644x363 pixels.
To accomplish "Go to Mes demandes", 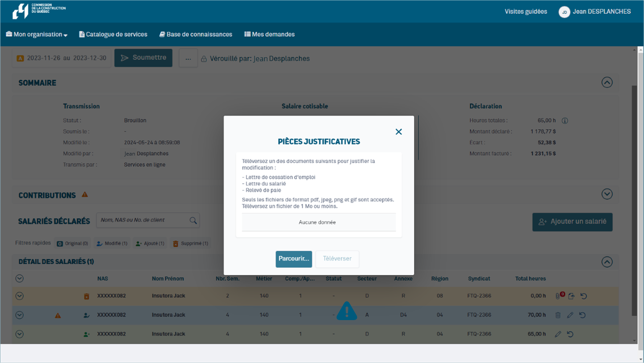I will [x=269, y=34].
